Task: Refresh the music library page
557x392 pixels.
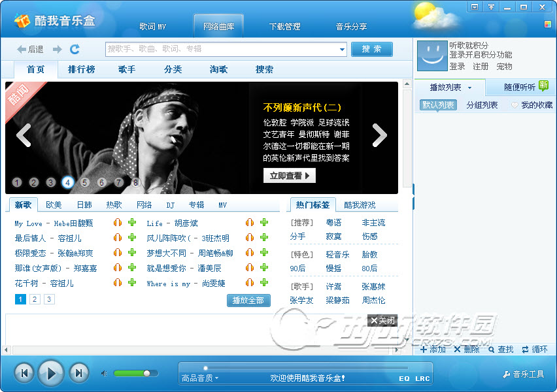Action: 75,49
